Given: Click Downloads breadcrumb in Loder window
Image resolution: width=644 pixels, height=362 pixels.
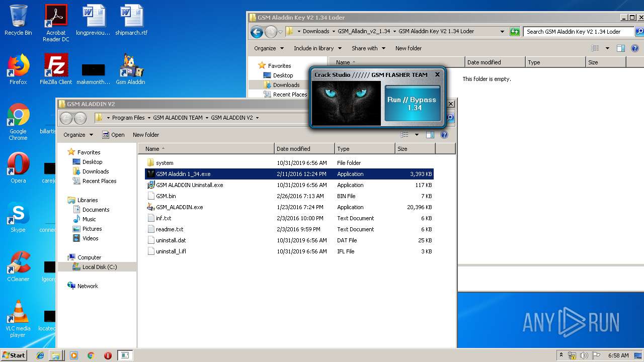Looking at the screenshot, I should coord(316,31).
